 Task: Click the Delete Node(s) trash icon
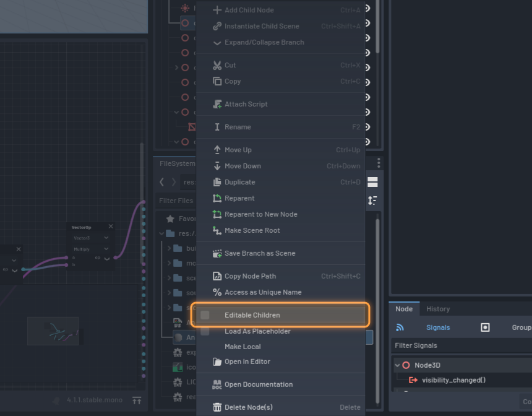click(217, 407)
